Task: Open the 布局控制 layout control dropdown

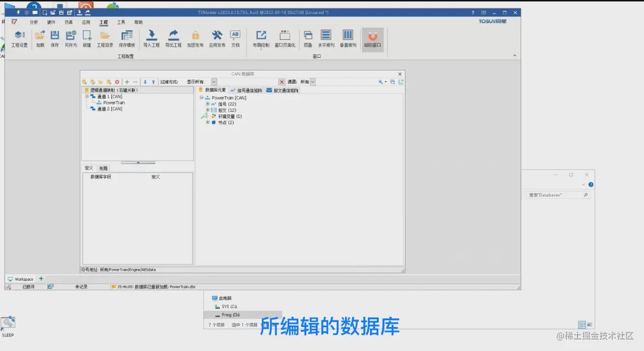Action: (261, 39)
